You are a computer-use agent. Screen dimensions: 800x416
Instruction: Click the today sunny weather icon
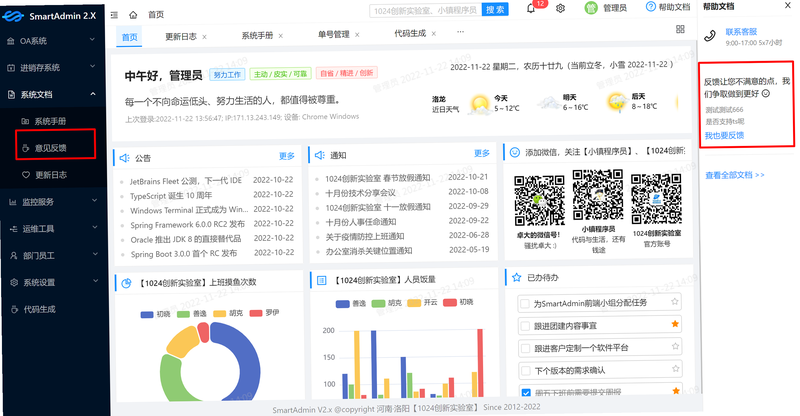[480, 104]
